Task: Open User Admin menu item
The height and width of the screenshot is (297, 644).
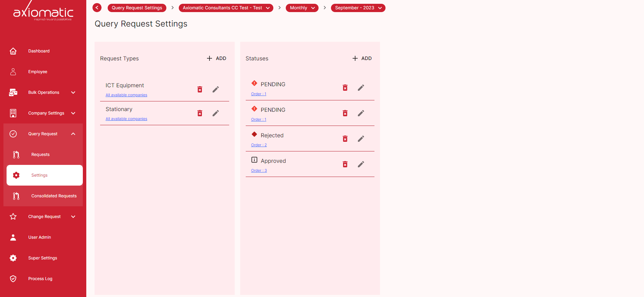Action: tap(43, 237)
